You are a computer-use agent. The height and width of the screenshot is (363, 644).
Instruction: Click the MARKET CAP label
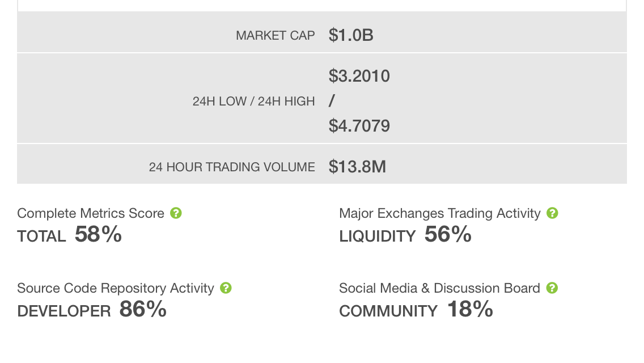(275, 36)
